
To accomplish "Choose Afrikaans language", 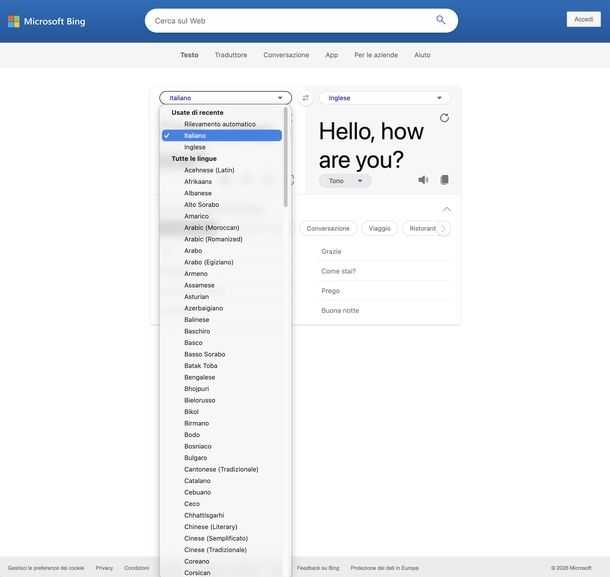I will [222, 182].
